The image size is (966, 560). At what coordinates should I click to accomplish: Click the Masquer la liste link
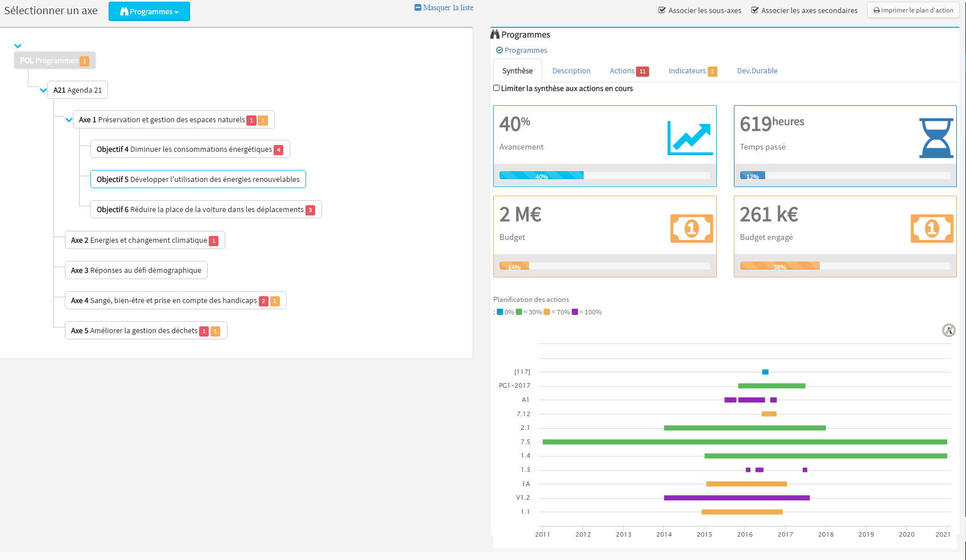coord(444,7)
